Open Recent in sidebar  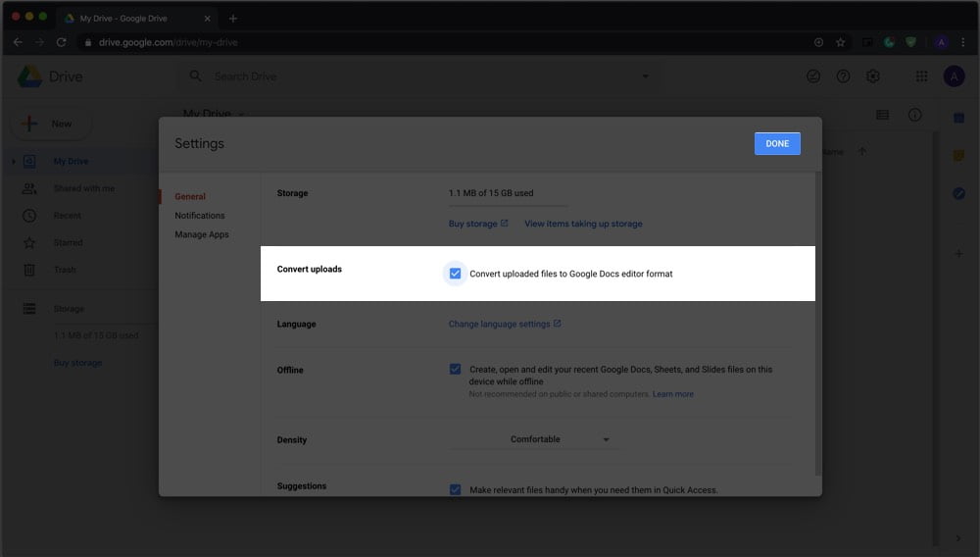68,216
